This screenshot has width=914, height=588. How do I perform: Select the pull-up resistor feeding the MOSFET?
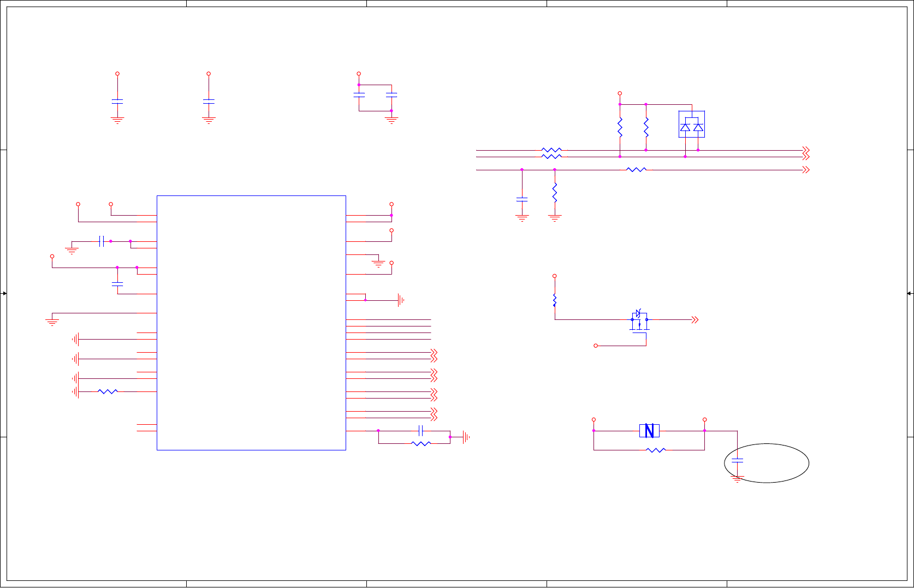555,300
